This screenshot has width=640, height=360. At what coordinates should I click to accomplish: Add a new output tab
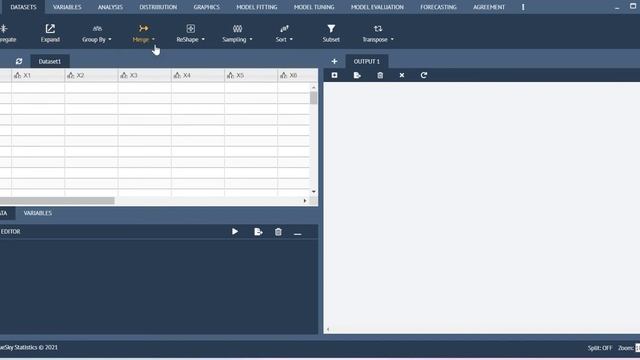pyautogui.click(x=334, y=61)
